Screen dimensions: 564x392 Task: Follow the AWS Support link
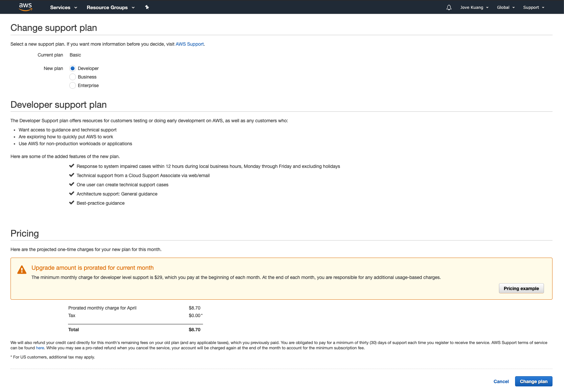click(190, 44)
